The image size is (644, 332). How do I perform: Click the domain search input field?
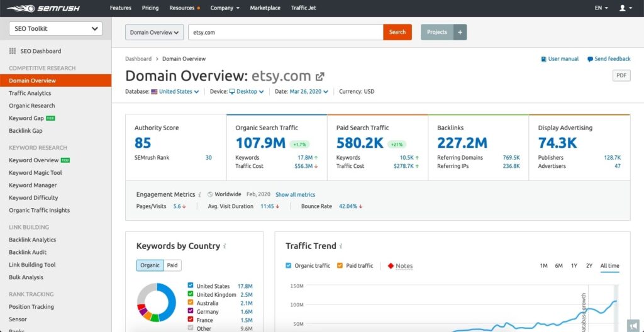tap(286, 32)
